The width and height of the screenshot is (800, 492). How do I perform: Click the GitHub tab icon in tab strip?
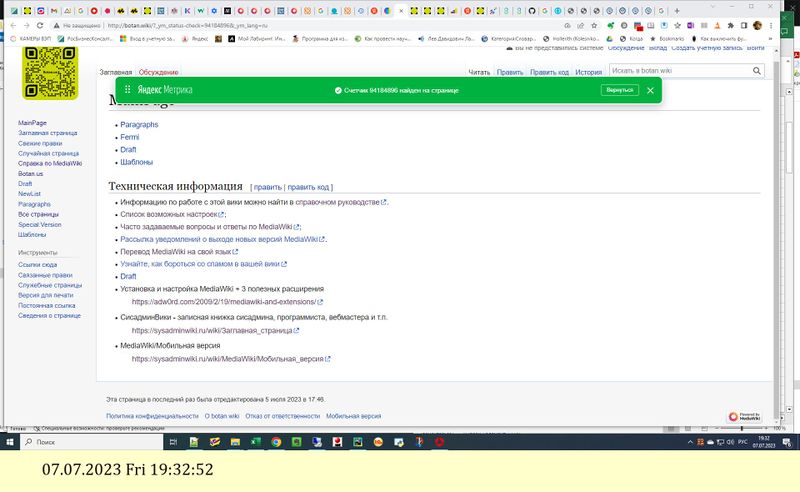click(532, 11)
